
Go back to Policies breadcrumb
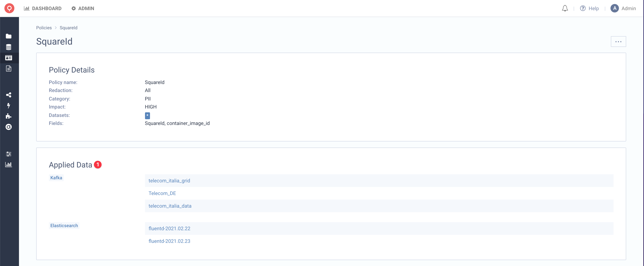pos(44,28)
